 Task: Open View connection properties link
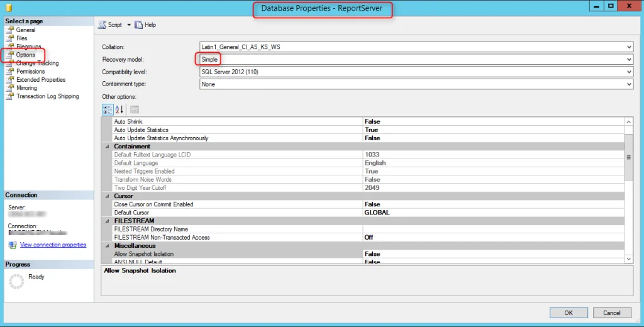[x=53, y=245]
